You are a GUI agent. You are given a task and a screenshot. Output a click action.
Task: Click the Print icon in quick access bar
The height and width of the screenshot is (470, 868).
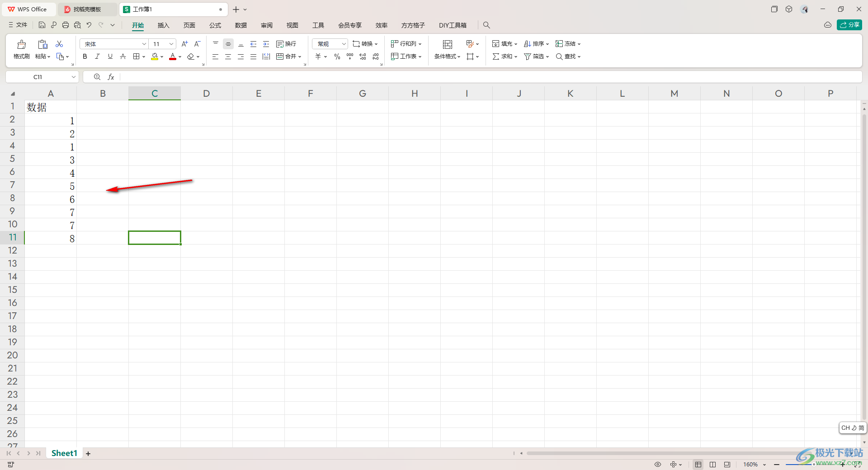[x=66, y=25]
